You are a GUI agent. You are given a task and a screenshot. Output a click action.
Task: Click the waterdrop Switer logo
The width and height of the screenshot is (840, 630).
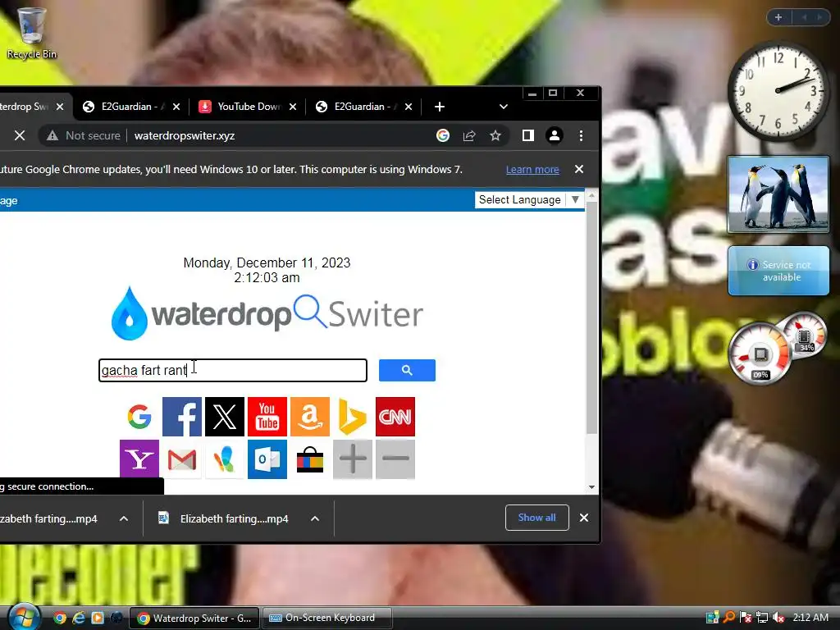tap(267, 314)
